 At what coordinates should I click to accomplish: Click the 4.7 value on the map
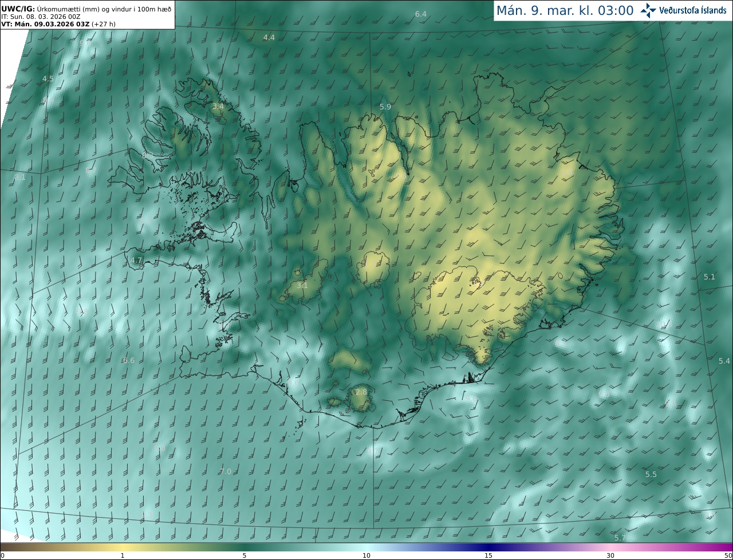tap(136, 260)
